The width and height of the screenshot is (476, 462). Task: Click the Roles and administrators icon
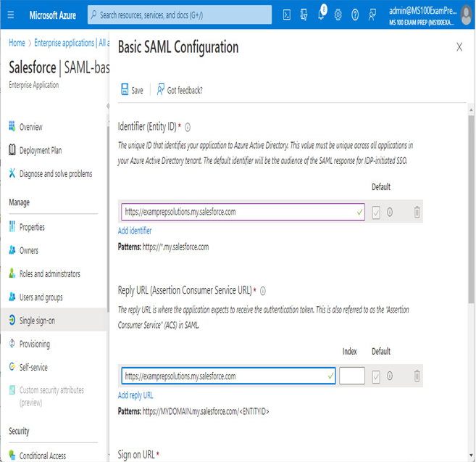pyautogui.click(x=12, y=273)
